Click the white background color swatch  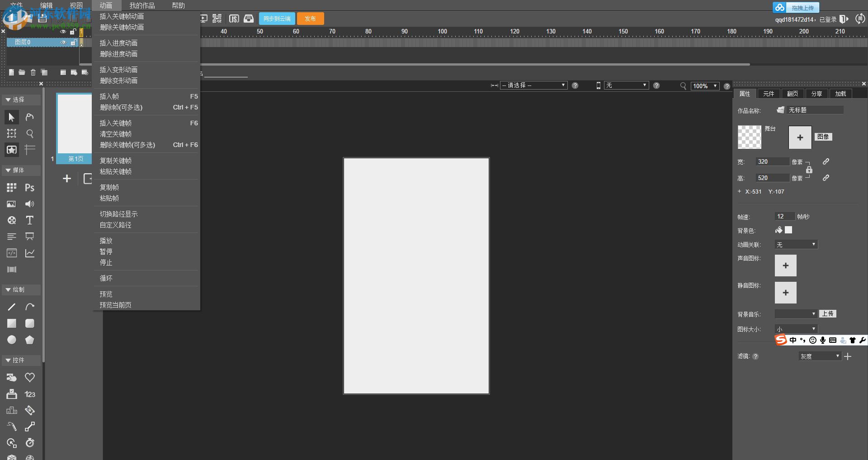[x=788, y=230]
